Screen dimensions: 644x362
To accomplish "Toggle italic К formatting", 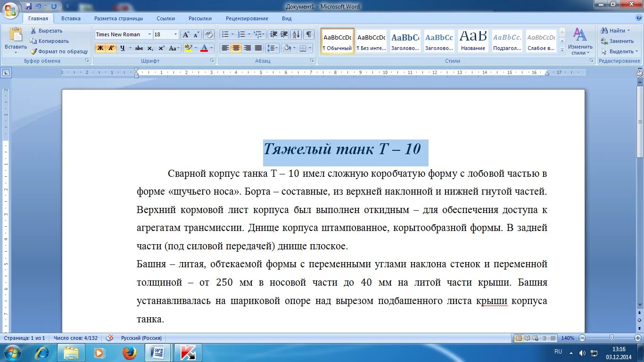I will click(111, 48).
